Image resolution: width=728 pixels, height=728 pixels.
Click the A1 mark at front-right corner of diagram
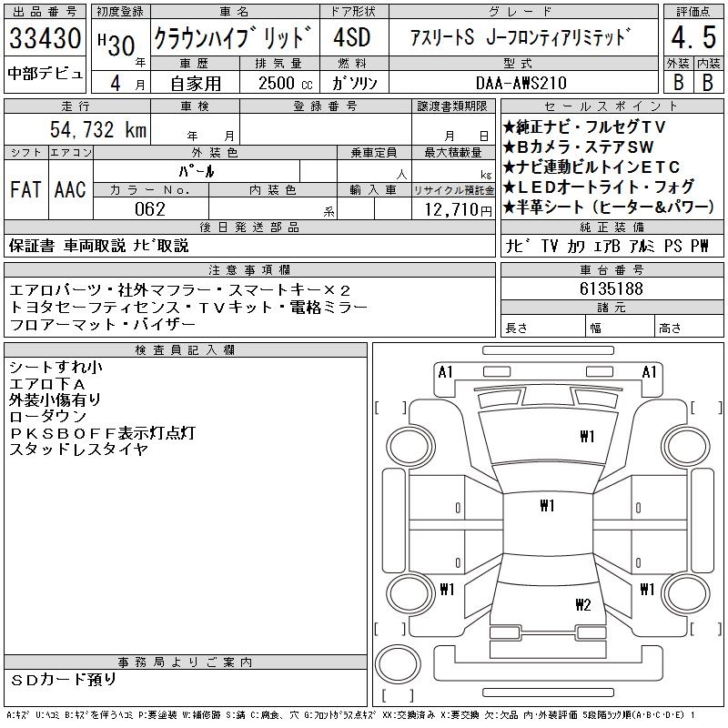(649, 371)
